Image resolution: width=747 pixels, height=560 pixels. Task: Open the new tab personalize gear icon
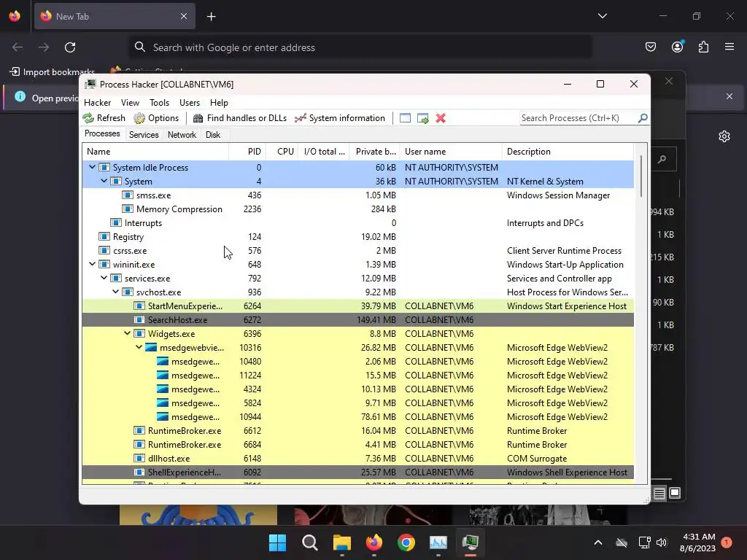(724, 136)
